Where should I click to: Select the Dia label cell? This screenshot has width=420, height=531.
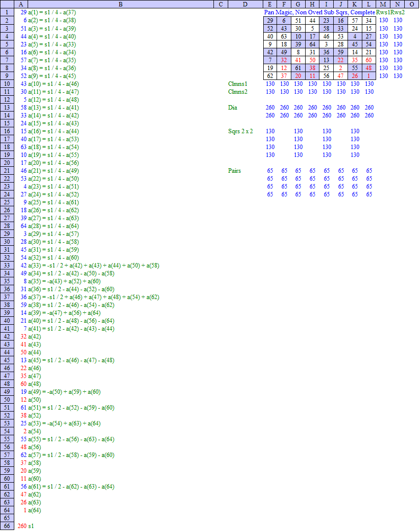click(x=233, y=108)
